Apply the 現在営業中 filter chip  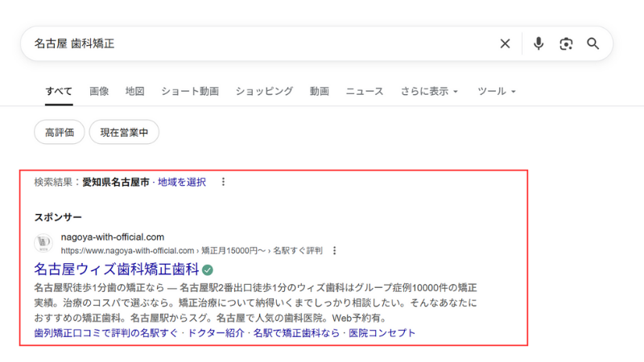point(124,132)
